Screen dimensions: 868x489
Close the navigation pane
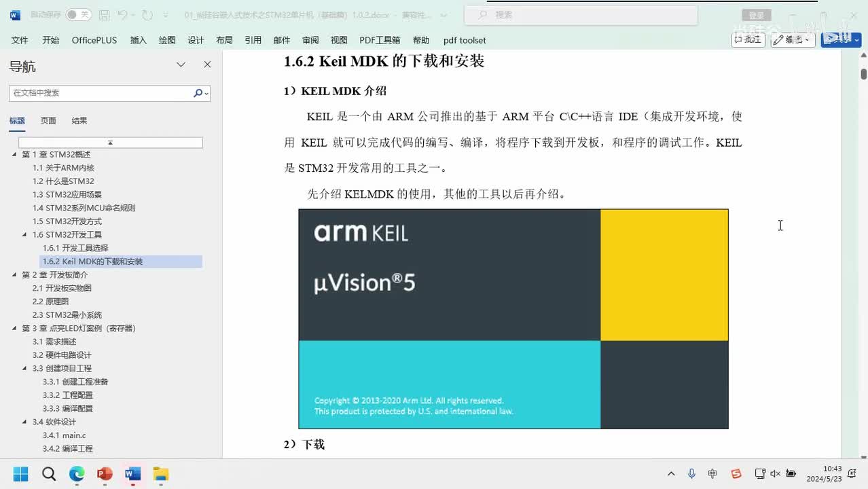click(x=207, y=65)
